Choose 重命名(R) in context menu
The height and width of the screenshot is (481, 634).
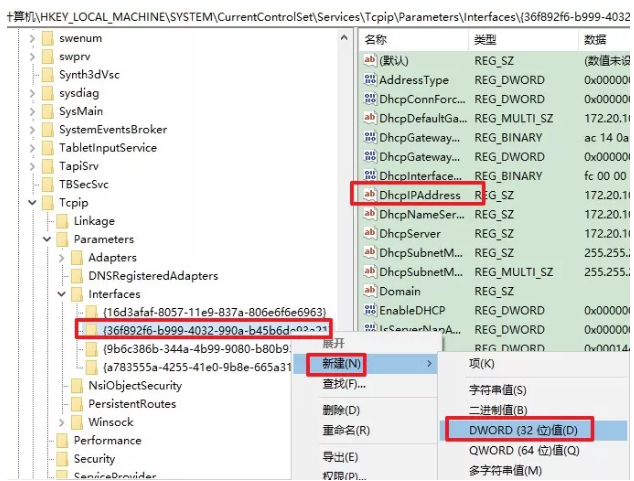tap(346, 430)
